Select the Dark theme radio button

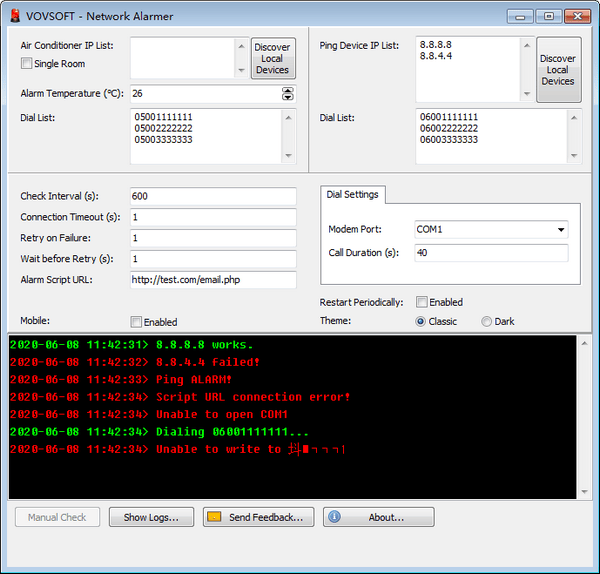click(x=487, y=321)
